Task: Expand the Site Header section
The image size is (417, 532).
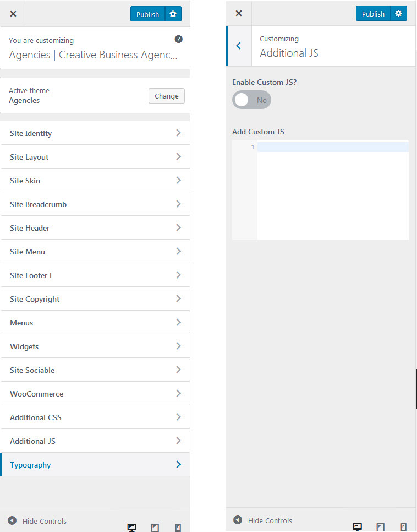Action: click(x=95, y=228)
